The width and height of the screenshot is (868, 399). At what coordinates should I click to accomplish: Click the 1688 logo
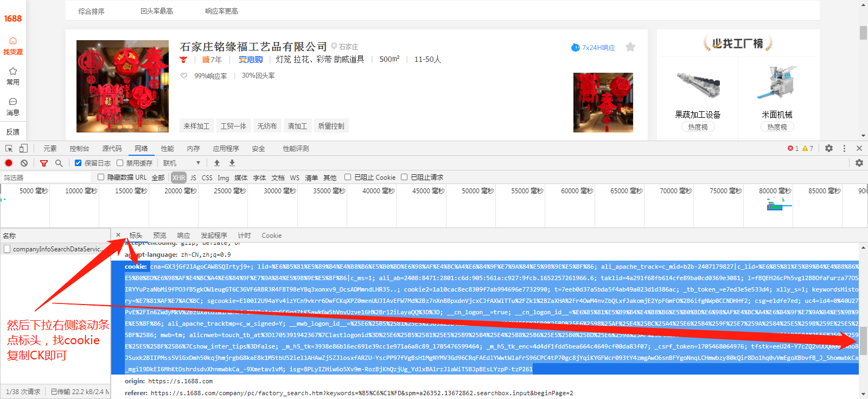(x=12, y=18)
